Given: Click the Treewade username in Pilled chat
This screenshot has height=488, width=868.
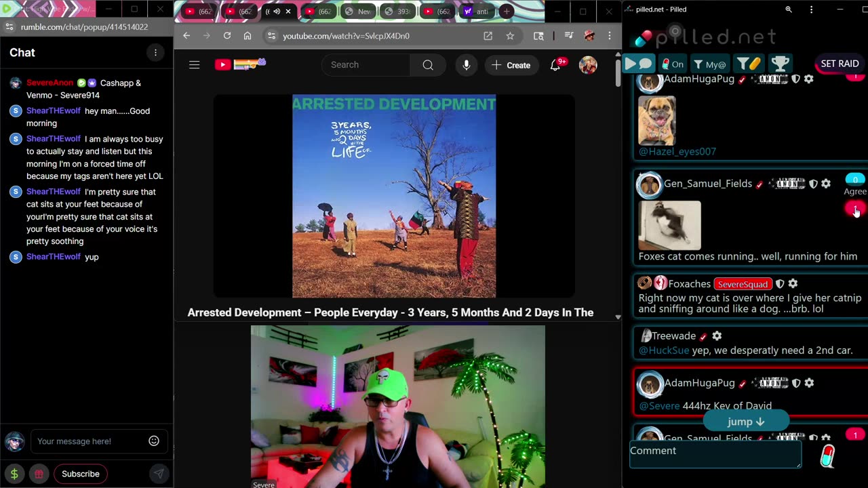Looking at the screenshot, I should 673,336.
